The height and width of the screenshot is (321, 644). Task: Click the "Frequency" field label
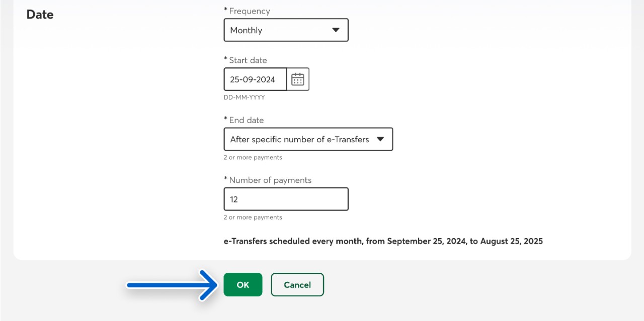249,11
